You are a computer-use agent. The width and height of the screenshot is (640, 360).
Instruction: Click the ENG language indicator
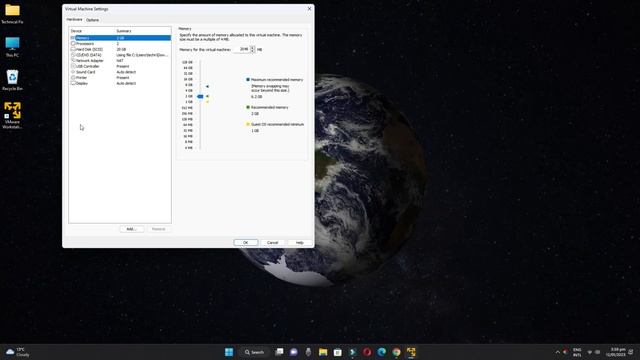577,352
